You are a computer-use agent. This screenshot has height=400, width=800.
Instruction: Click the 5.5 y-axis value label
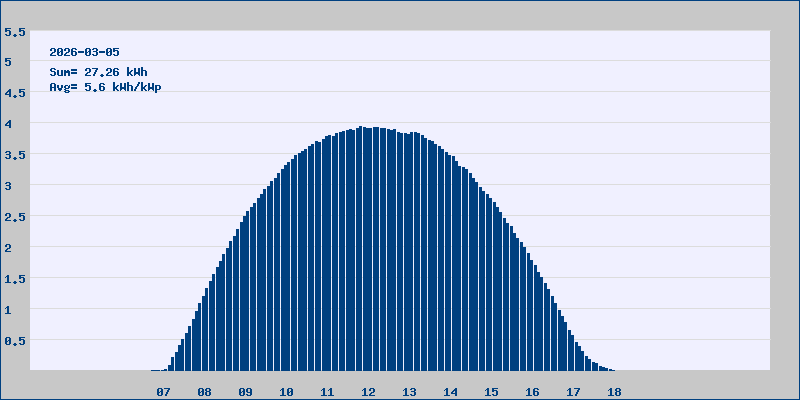(14, 31)
